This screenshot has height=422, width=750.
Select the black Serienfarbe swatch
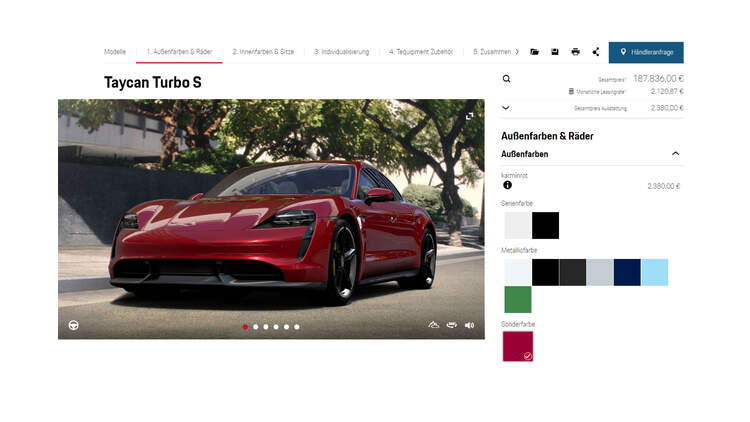(x=545, y=225)
